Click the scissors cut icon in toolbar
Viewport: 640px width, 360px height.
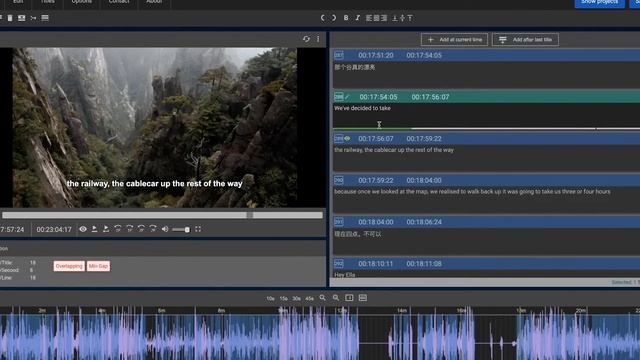pos(33,18)
